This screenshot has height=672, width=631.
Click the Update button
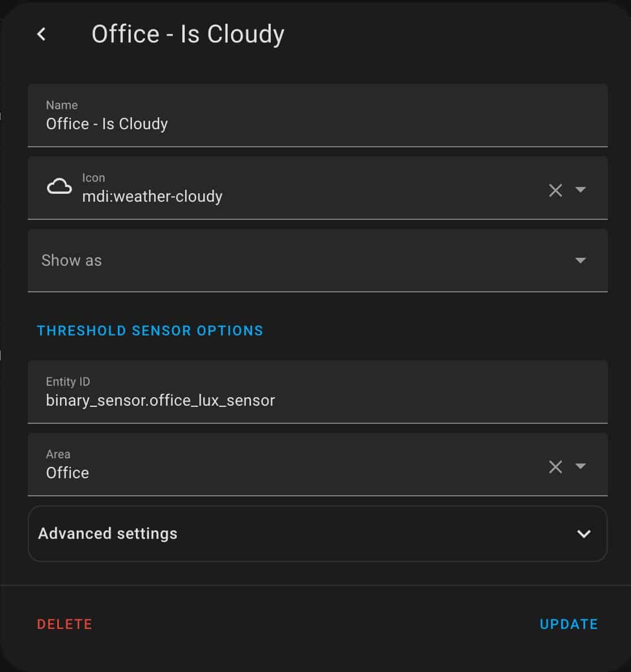click(x=569, y=624)
